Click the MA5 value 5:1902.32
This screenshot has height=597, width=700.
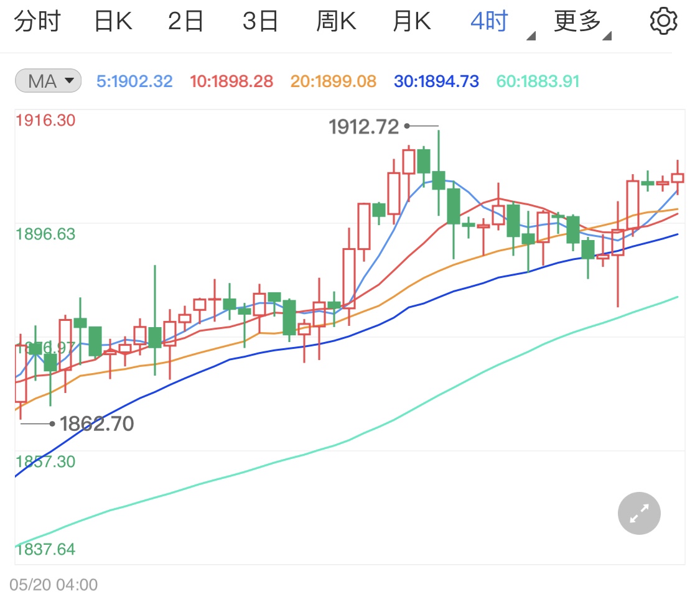(x=134, y=81)
